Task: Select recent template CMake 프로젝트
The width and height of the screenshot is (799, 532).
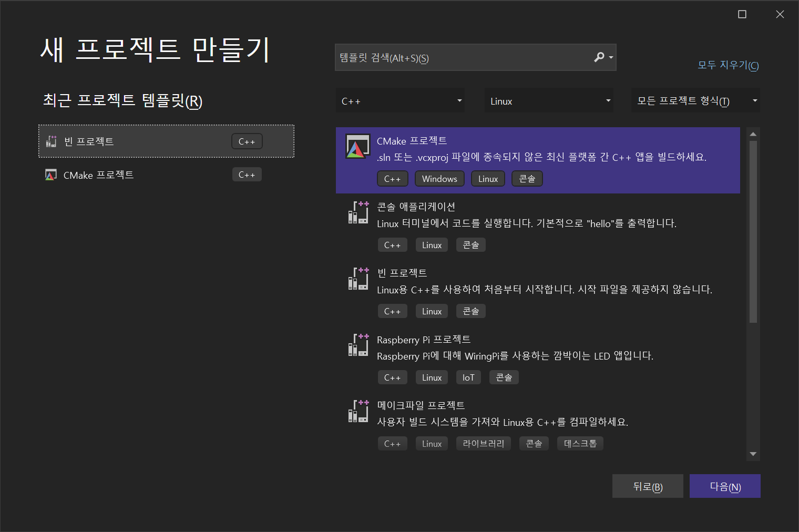Action: point(166,175)
